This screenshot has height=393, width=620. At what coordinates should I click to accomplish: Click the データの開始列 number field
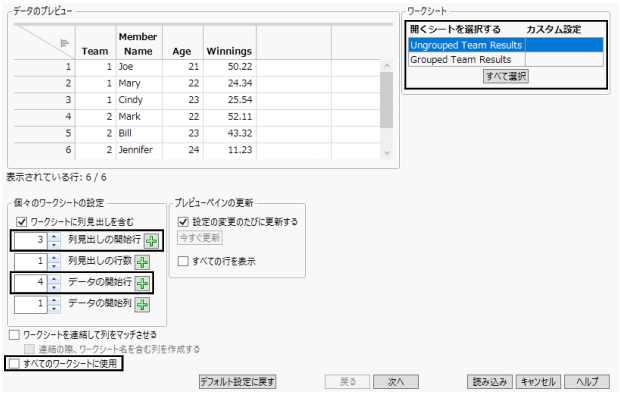coord(31,304)
